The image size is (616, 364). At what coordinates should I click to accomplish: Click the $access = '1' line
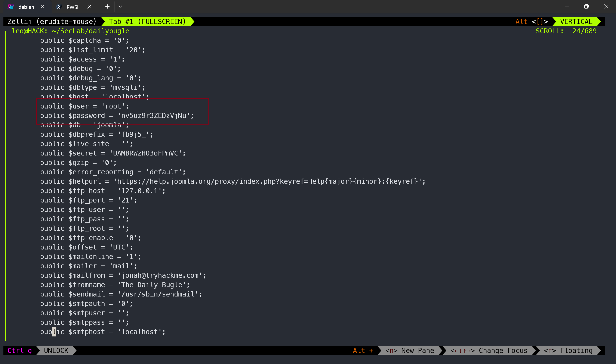point(83,59)
